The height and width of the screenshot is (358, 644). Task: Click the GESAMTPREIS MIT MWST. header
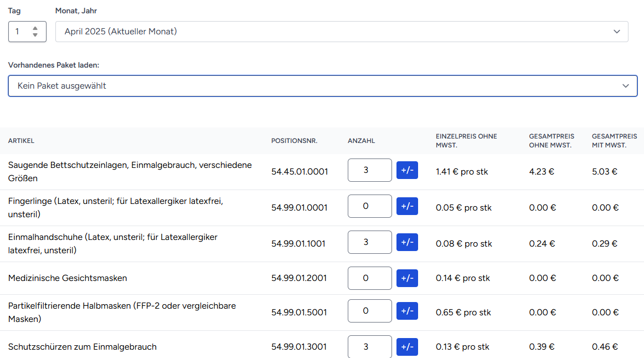click(615, 141)
